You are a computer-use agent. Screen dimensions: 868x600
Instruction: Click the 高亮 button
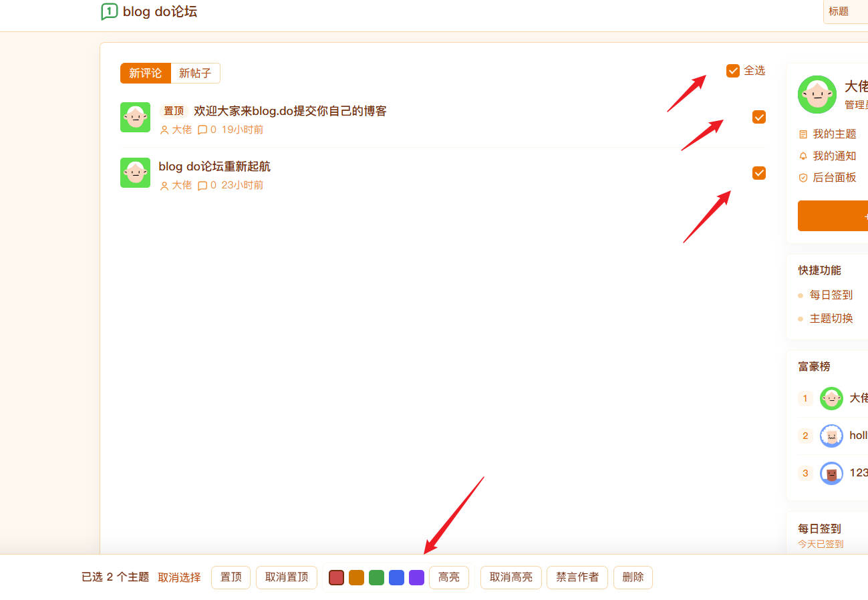coord(449,577)
